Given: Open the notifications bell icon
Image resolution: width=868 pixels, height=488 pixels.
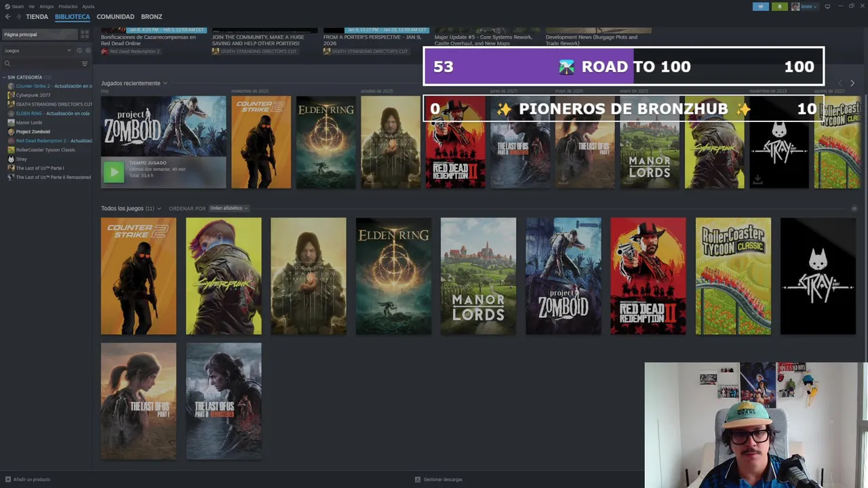Looking at the screenshot, I should tap(779, 6).
